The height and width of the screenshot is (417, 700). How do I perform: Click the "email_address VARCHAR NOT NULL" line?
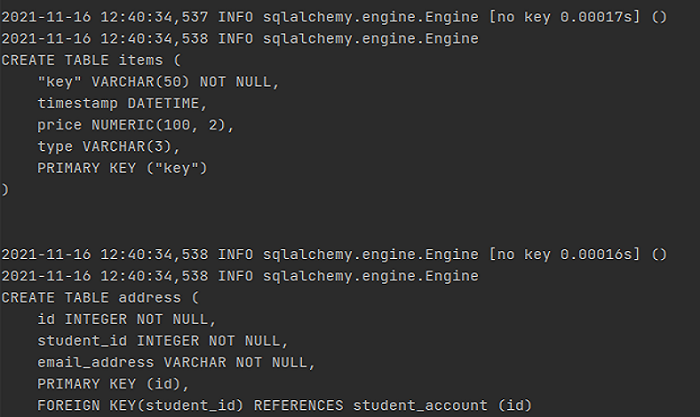tap(176, 362)
